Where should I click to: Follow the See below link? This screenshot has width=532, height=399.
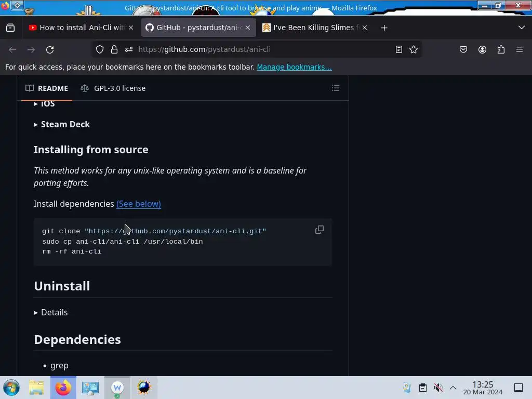point(138,204)
